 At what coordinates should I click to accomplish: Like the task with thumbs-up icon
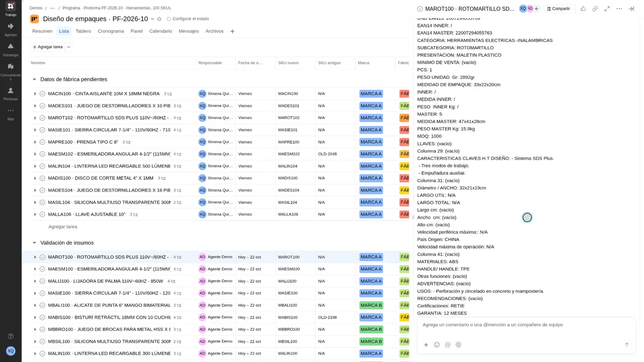[x=583, y=9]
